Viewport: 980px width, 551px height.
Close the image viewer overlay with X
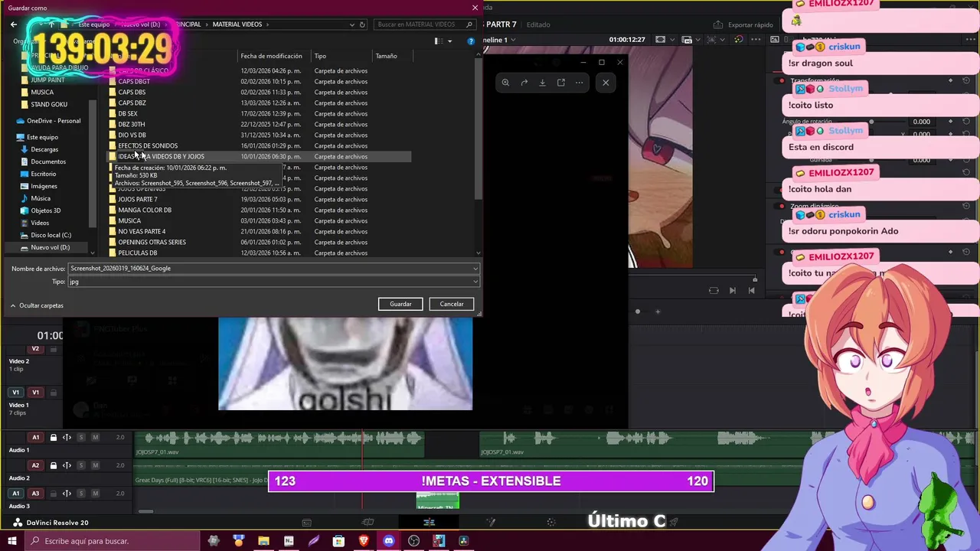point(606,83)
